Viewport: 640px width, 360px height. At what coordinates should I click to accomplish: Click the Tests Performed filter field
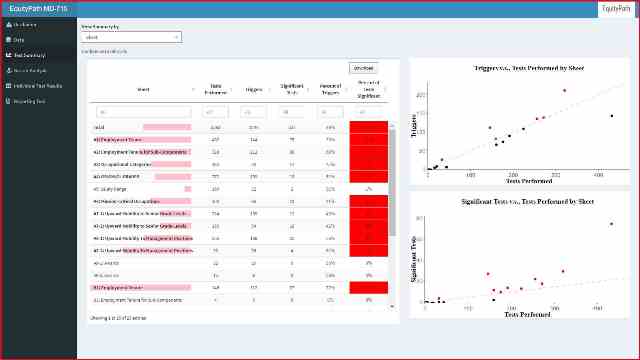point(215,112)
